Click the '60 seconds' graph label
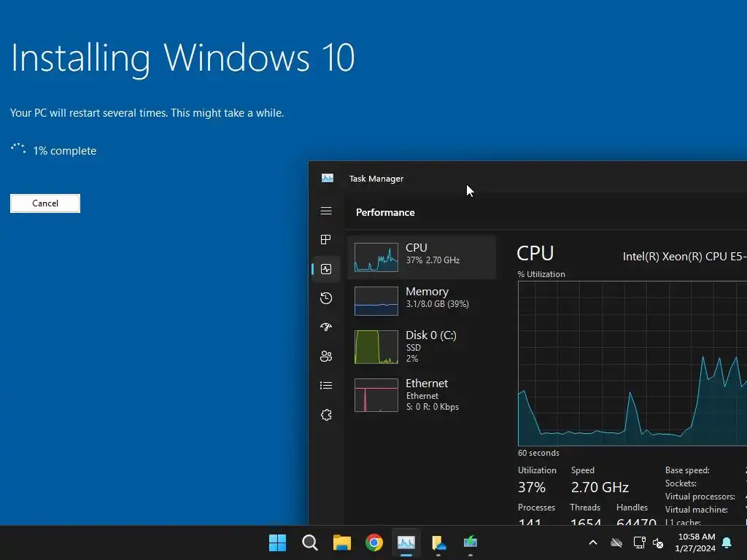Viewport: 747px width, 560px height. pos(538,453)
